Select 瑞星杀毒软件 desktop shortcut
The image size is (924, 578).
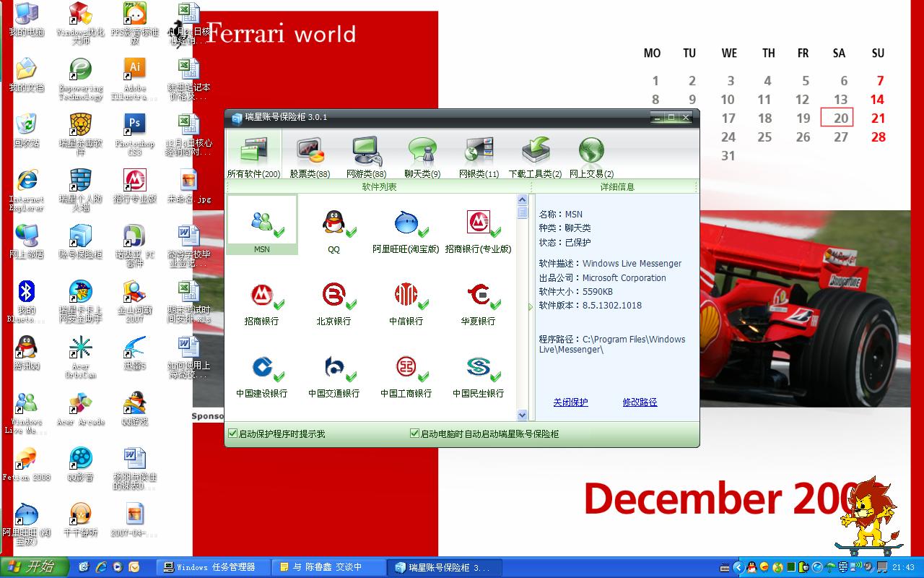point(81,134)
